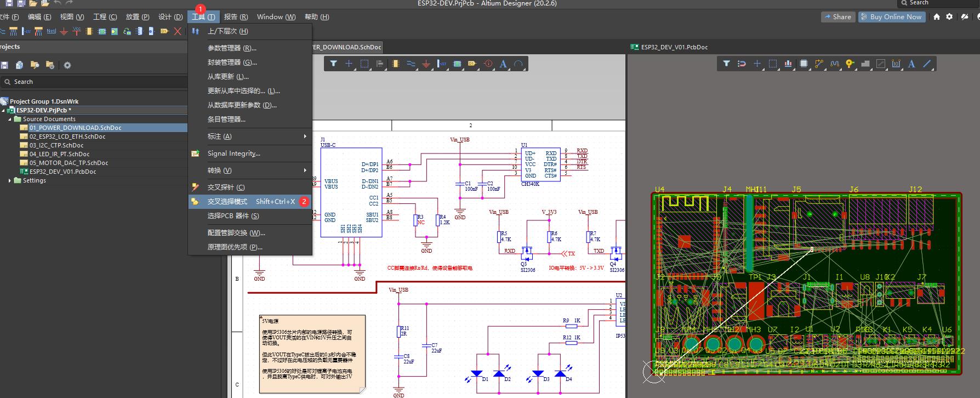980x398 pixels.
Task: Click the filter icon in schematic toolbar
Action: 333,64
